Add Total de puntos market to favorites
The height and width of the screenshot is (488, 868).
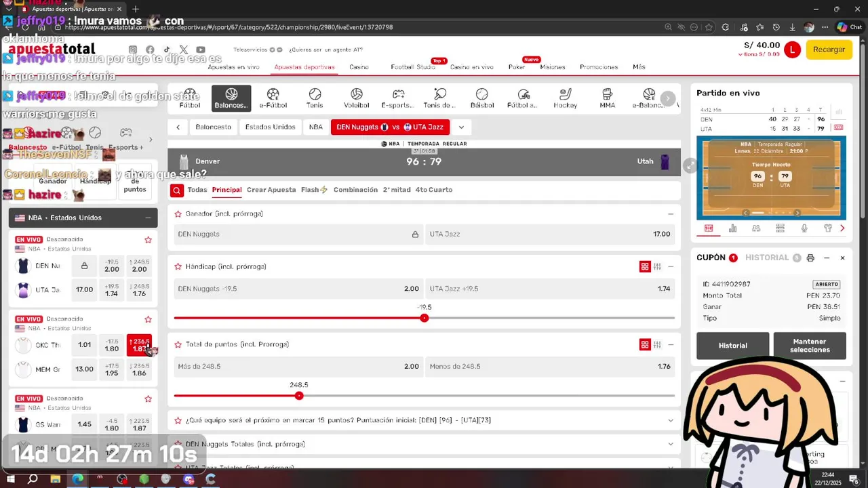[178, 344]
